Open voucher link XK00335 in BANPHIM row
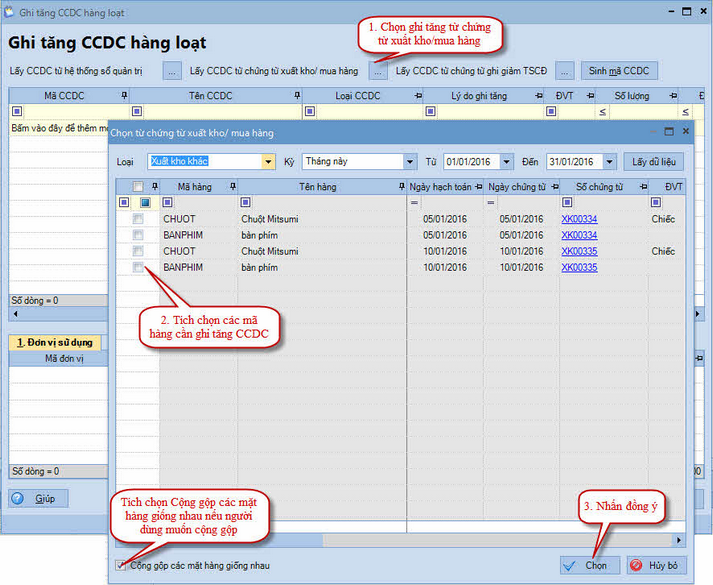The width and height of the screenshot is (713, 585). (579, 267)
